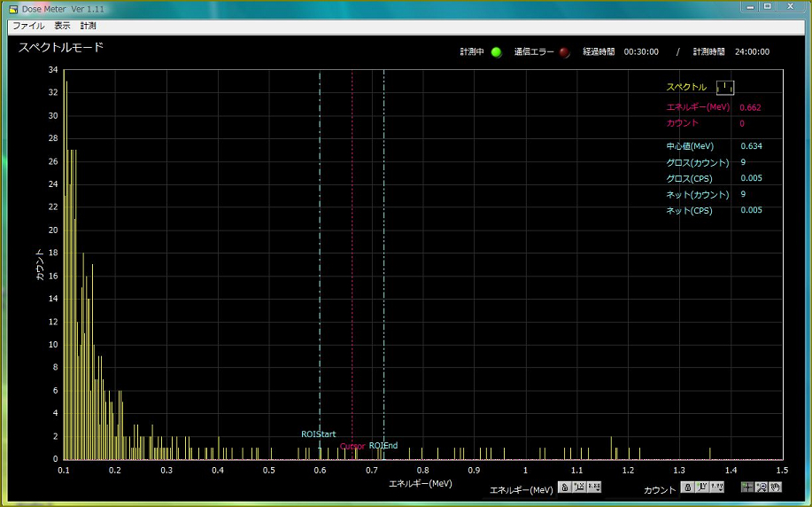The height and width of the screenshot is (507, 812).
Task: Select the graph zoom magnifier tool
Action: pyautogui.click(x=761, y=487)
